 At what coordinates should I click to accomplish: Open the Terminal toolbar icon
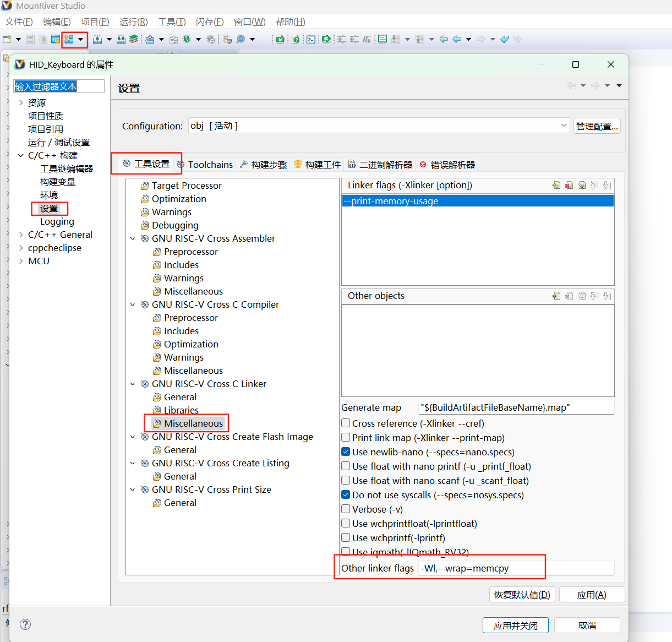click(311, 39)
